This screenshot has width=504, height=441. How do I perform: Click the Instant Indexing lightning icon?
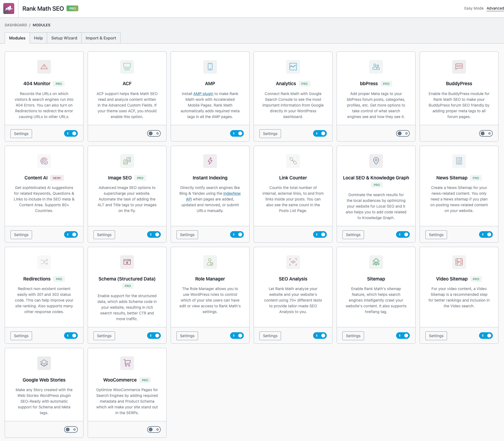coord(210,161)
